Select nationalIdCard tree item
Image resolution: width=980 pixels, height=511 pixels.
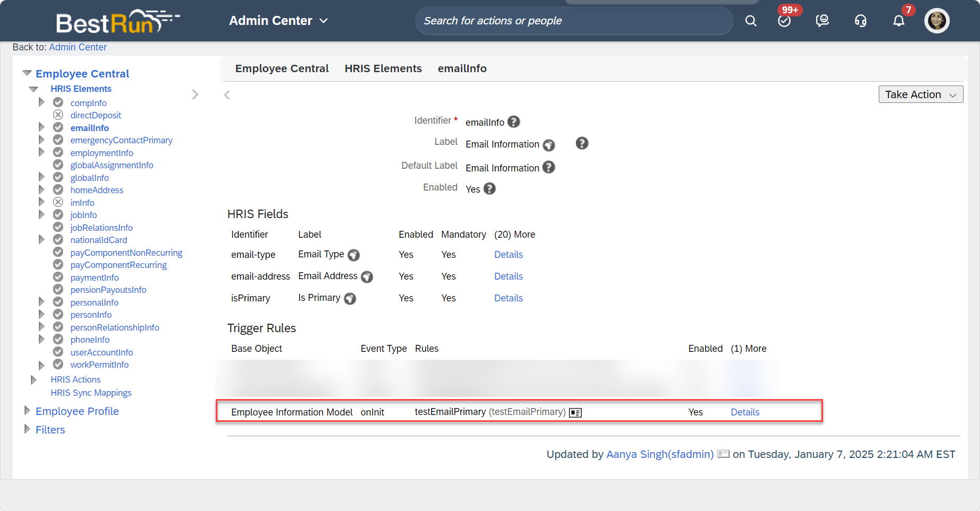coord(99,240)
